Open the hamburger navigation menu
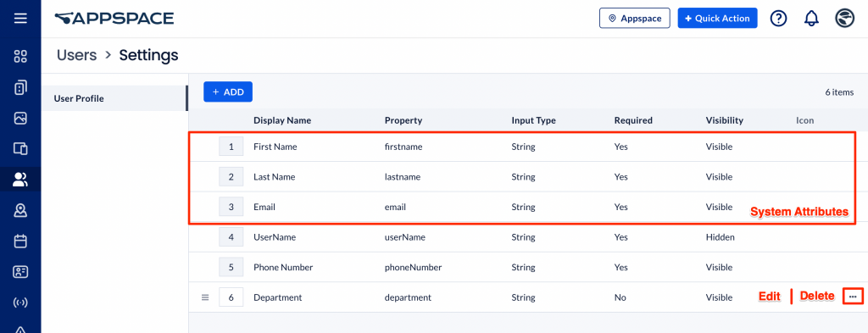This screenshot has width=868, height=333. coord(20,19)
